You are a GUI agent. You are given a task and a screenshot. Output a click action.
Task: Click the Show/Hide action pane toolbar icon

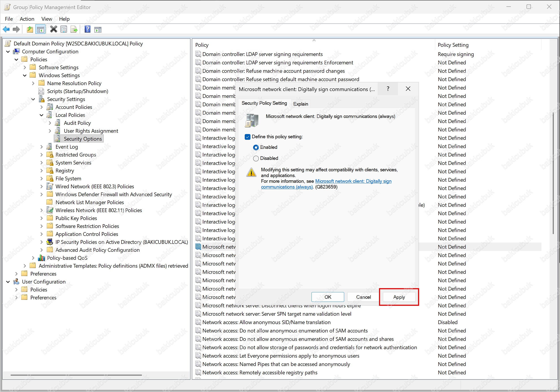click(x=98, y=30)
